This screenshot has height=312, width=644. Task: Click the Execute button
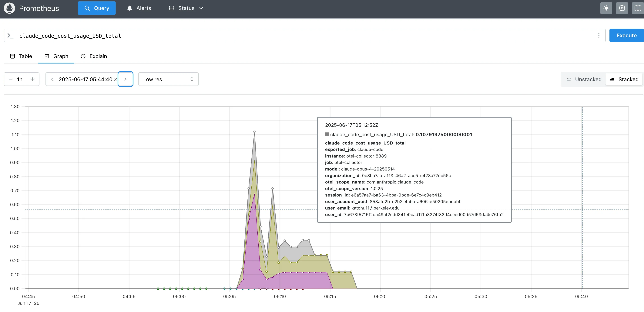click(x=626, y=35)
